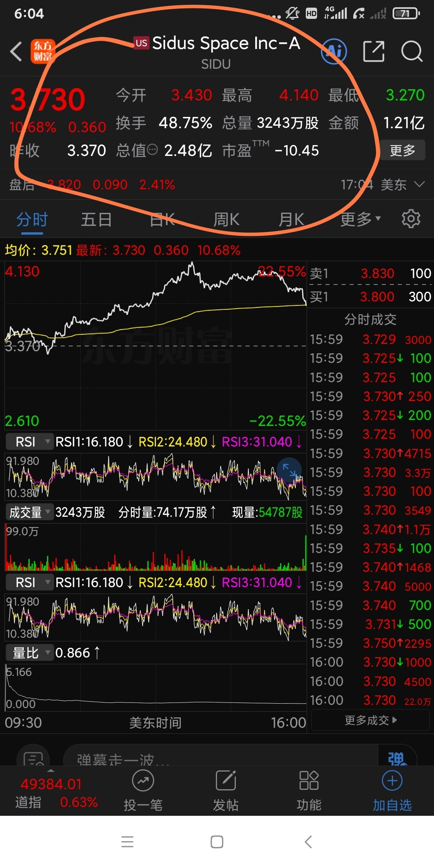Open the search magnifier icon
Screen dimensions: 434x868
coord(412,51)
